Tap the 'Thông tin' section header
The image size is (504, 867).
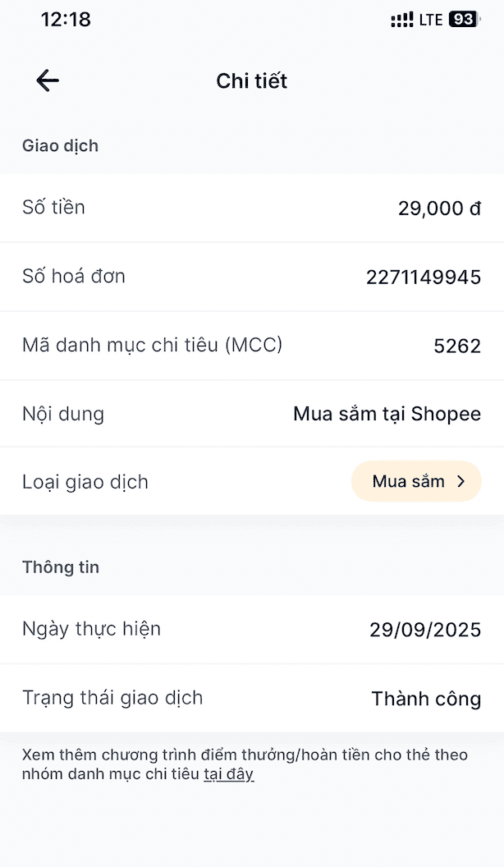[61, 567]
